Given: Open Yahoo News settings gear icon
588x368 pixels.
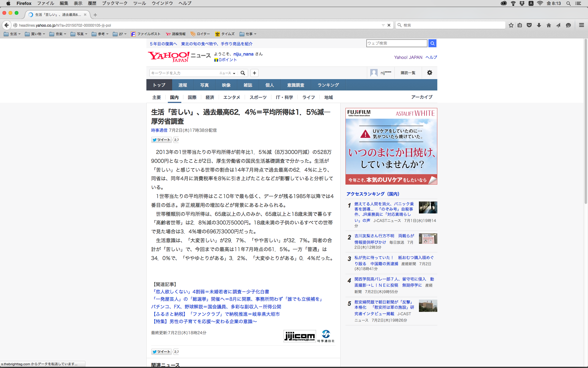Looking at the screenshot, I should tap(429, 73).
